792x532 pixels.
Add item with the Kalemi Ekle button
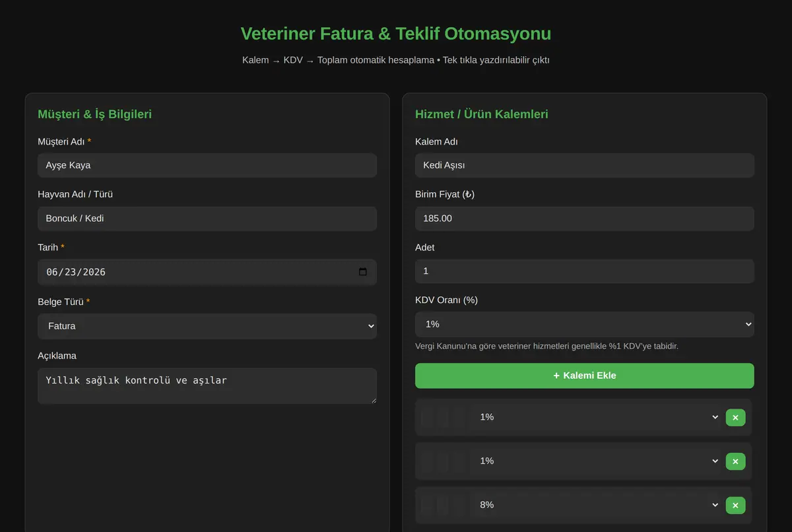585,376
